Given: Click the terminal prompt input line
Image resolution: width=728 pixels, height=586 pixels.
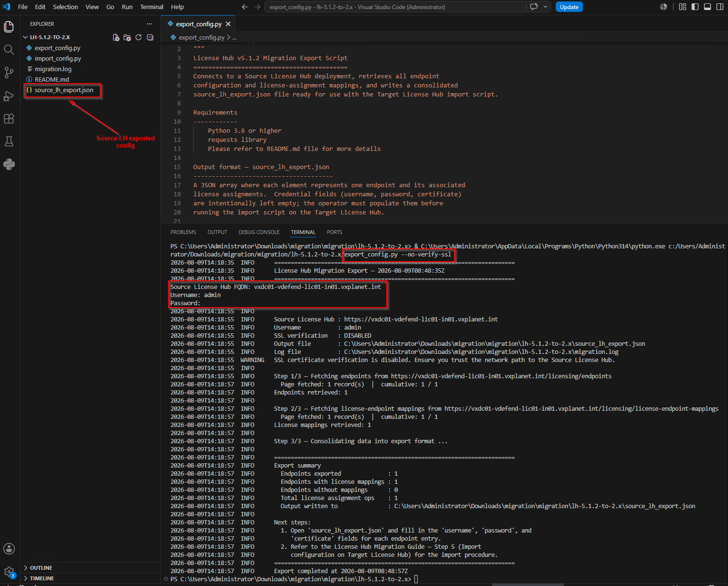Looking at the screenshot, I should tap(417, 579).
